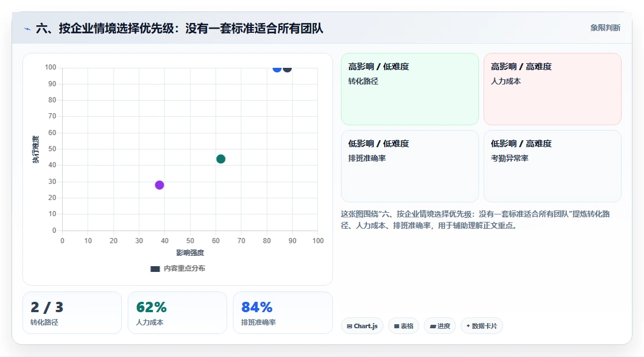Click the 影响强度 x-axis title

coord(190,252)
